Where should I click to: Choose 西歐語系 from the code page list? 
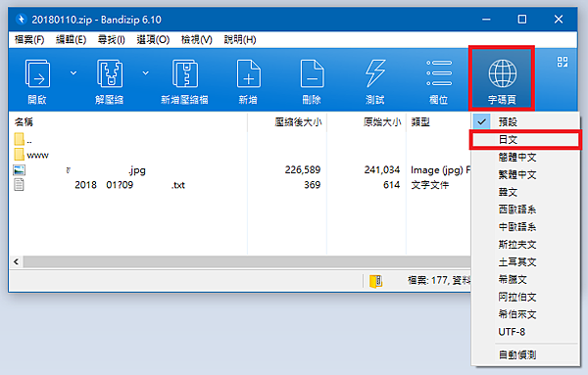tap(525, 210)
